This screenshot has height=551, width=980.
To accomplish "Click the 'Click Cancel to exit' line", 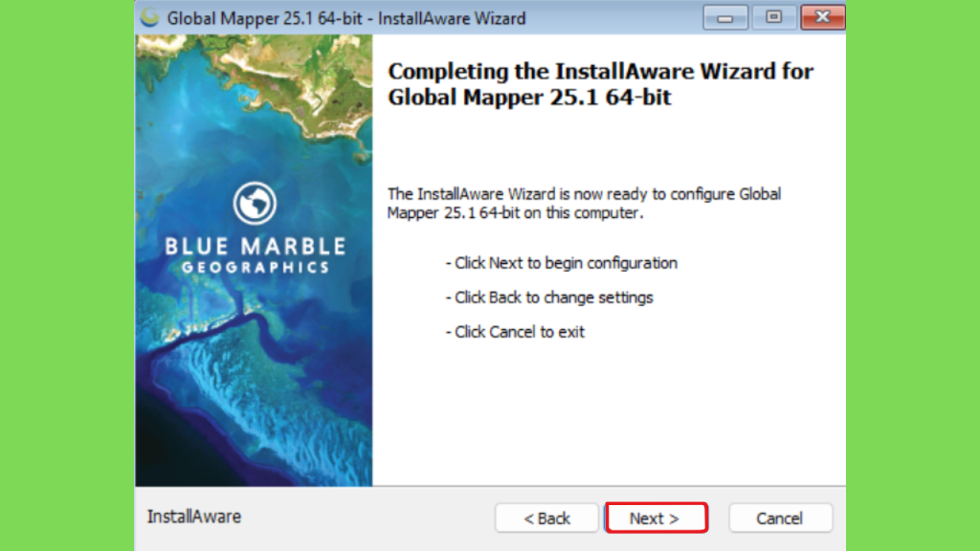I will (515, 332).
